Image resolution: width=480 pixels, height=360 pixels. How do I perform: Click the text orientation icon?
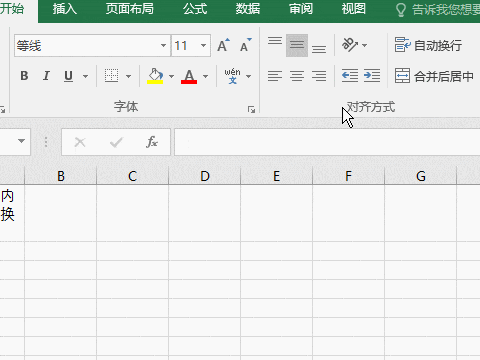350,45
